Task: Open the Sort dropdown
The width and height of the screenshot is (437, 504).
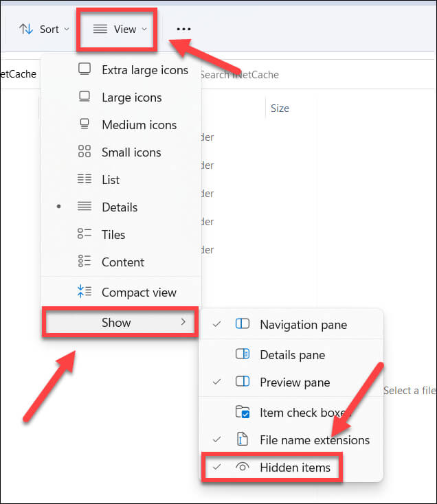Action: pyautogui.click(x=44, y=29)
